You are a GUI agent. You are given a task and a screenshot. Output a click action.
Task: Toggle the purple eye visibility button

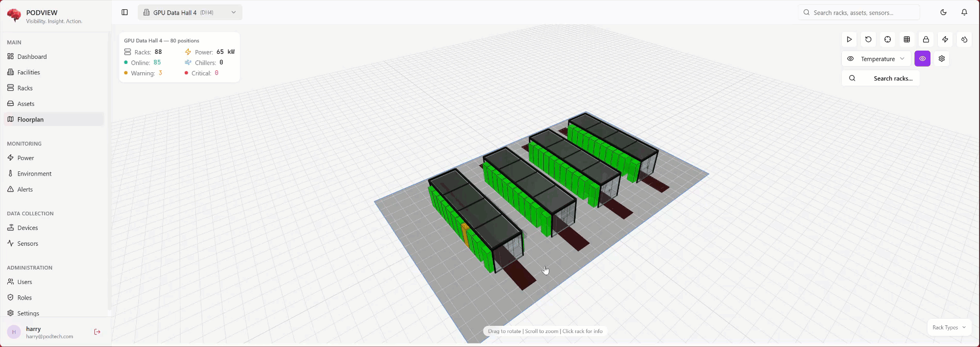922,59
